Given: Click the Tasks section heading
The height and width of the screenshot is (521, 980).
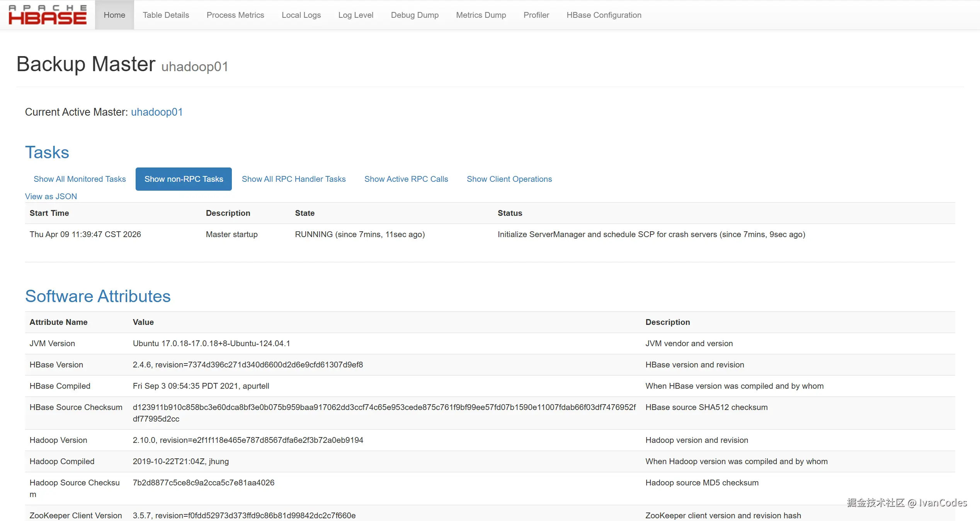Looking at the screenshot, I should (47, 152).
